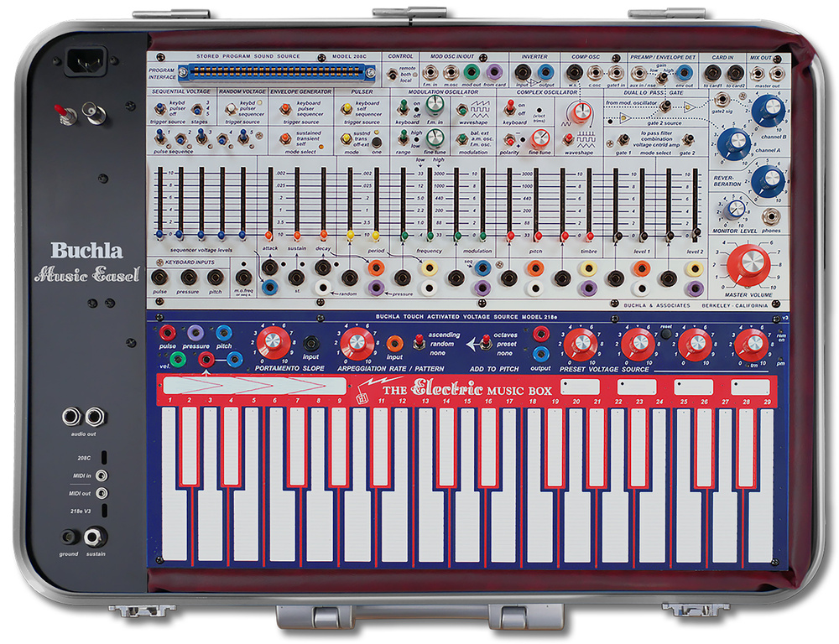
Task: Click the 218e purple pressure jack
Action: click(195, 333)
